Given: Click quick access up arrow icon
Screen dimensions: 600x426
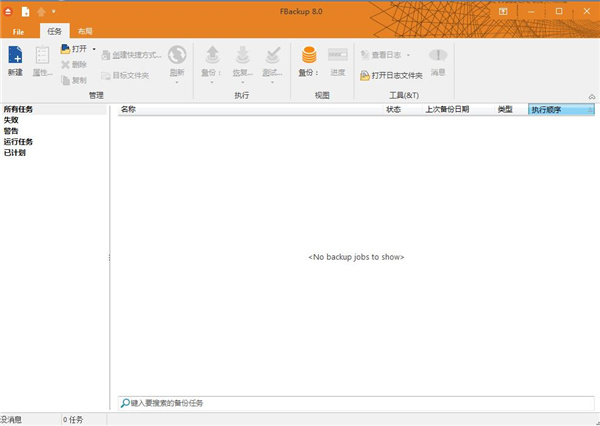Looking at the screenshot, I should tap(41, 12).
